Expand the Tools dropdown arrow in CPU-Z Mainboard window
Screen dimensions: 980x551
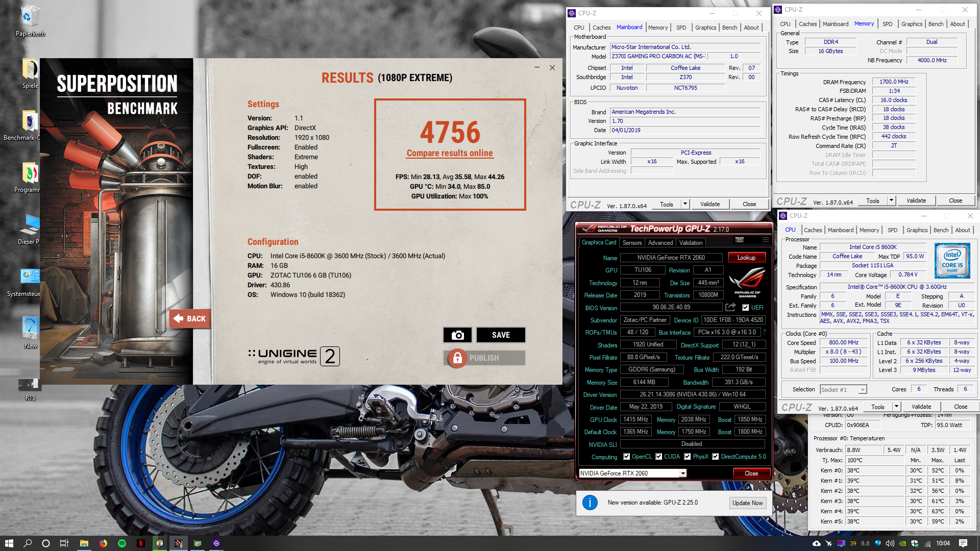[685, 204]
